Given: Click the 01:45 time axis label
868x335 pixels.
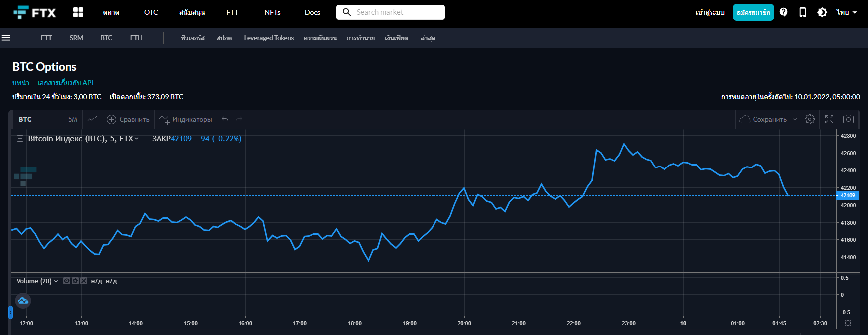Looking at the screenshot, I should 779,323.
